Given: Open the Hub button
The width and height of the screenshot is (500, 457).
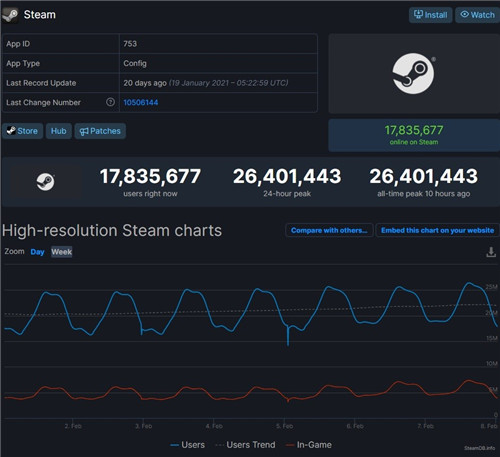Looking at the screenshot, I should 59,131.
